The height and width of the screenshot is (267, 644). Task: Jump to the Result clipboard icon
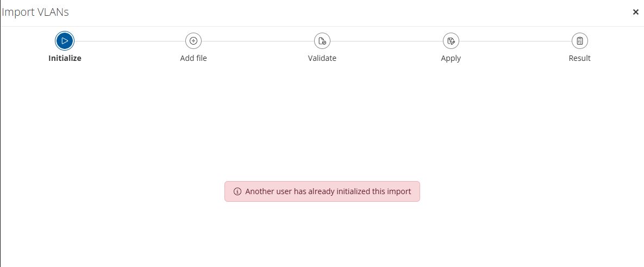tap(579, 41)
